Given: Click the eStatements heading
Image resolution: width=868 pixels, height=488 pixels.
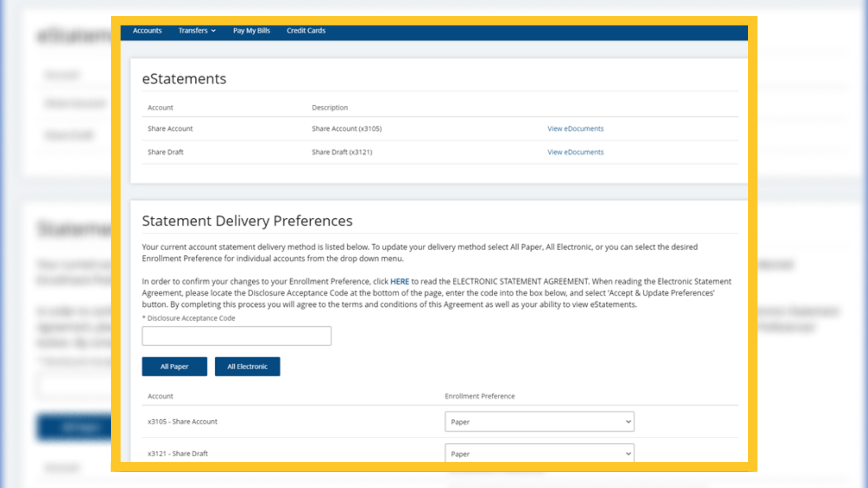Looking at the screenshot, I should pos(184,79).
